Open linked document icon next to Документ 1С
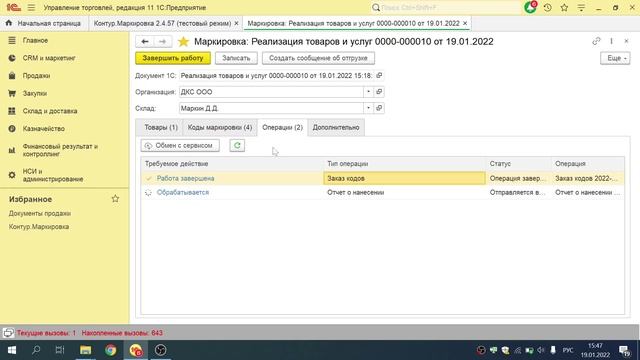640x360 pixels. pos(379,76)
